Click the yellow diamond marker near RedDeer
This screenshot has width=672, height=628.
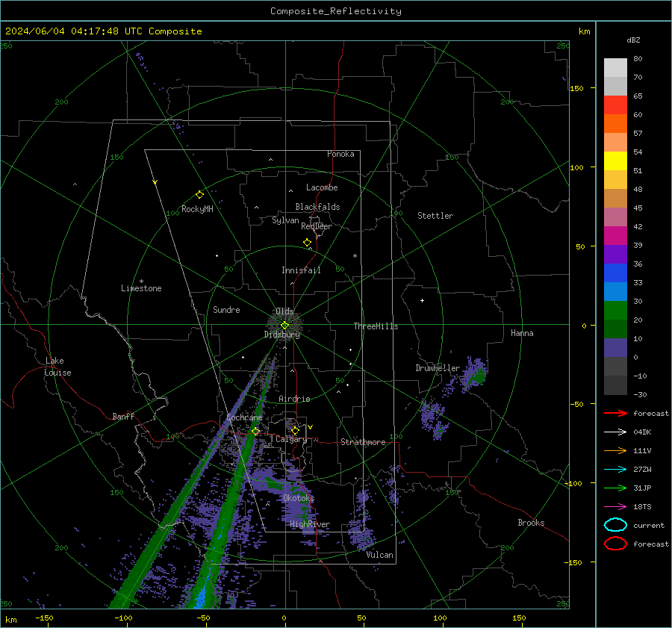click(307, 243)
